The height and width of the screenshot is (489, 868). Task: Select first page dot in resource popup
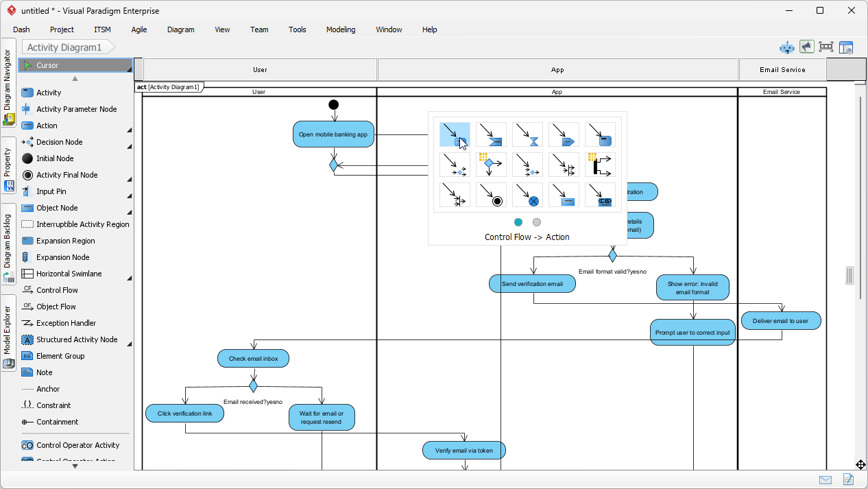click(518, 222)
